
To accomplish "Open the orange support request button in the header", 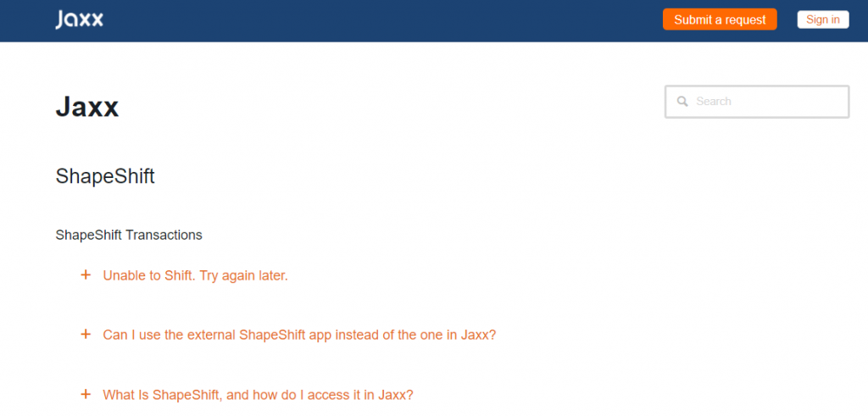I will tap(720, 20).
